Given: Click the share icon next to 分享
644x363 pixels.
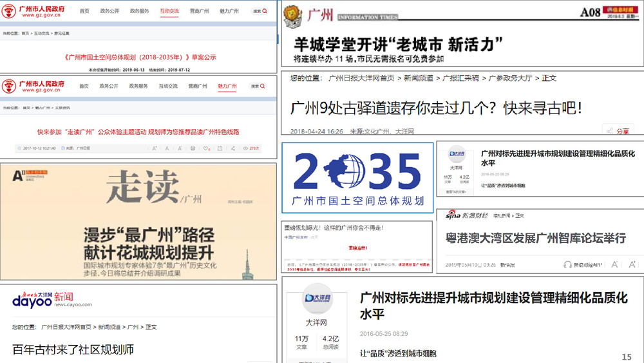Looking at the screenshot, I should pyautogui.click(x=611, y=131).
